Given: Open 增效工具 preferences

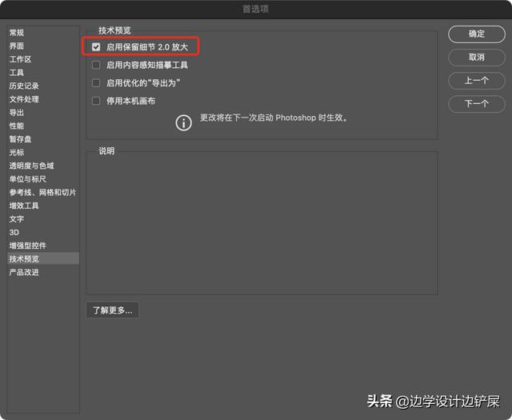Looking at the screenshot, I should click(x=43, y=206).
